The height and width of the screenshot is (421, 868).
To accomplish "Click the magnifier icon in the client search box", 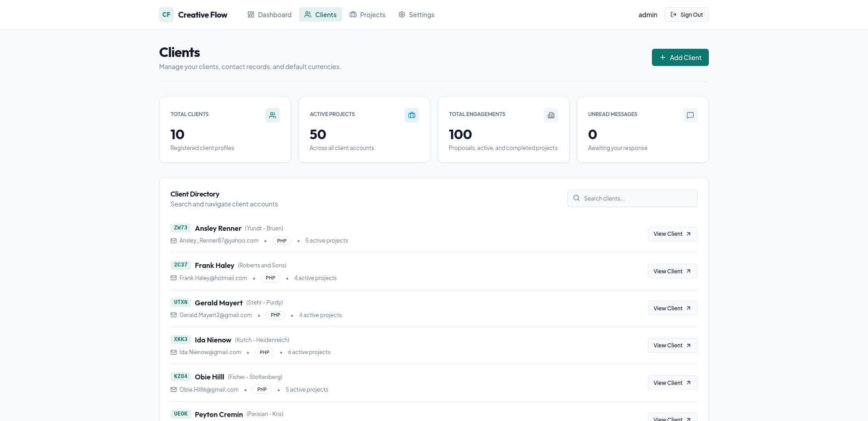I will [576, 198].
